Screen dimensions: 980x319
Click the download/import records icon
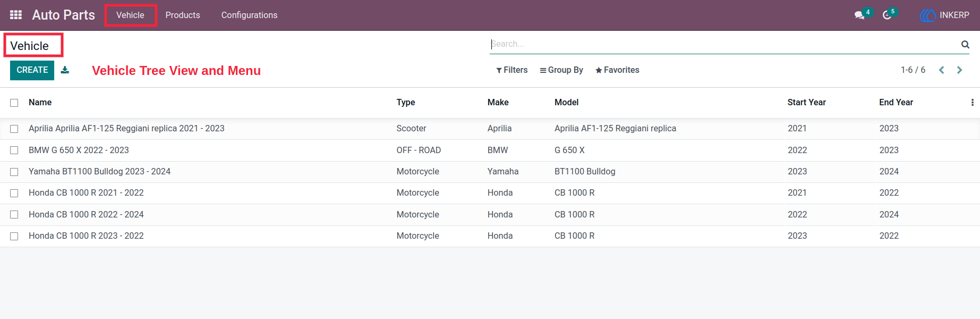[65, 70]
